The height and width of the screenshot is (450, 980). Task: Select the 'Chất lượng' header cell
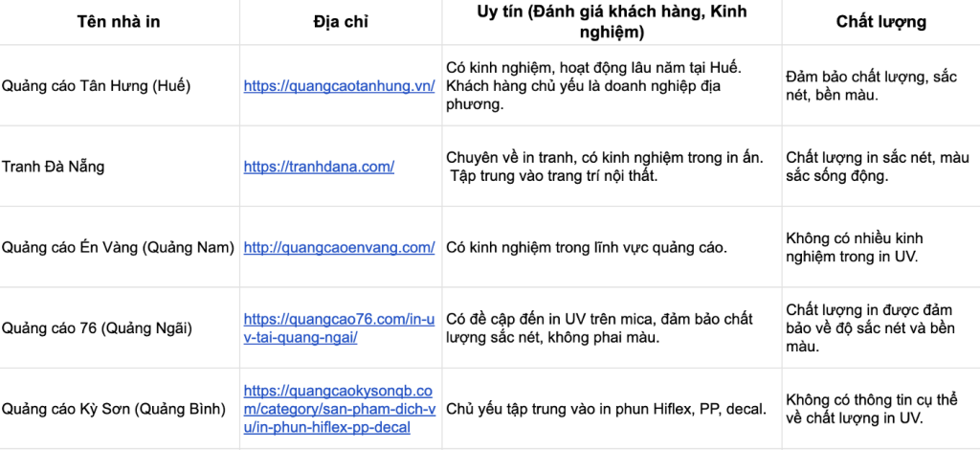pos(881,22)
